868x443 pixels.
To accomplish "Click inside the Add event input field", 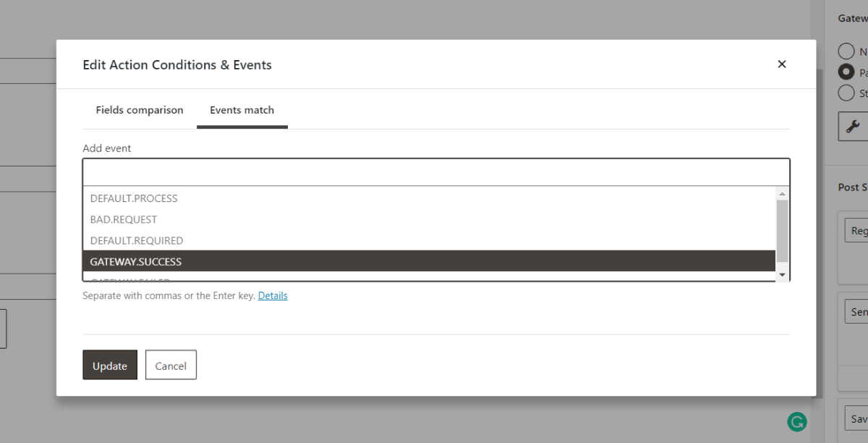I will tap(434, 171).
